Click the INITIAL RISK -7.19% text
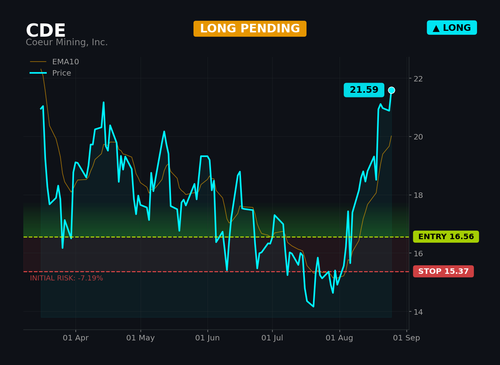This screenshot has height=365, width=500. click(66, 278)
